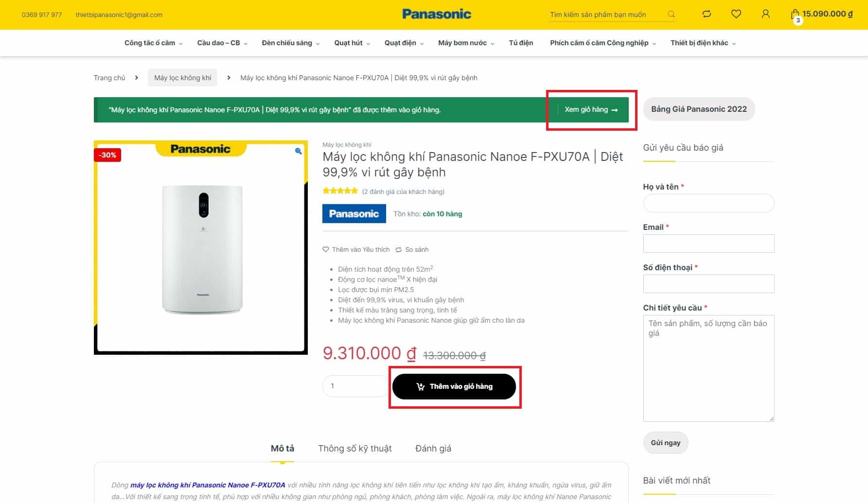Viewport: 868px width, 503px height.
Task: Open the shopping cart bag icon
Action: coord(795,15)
